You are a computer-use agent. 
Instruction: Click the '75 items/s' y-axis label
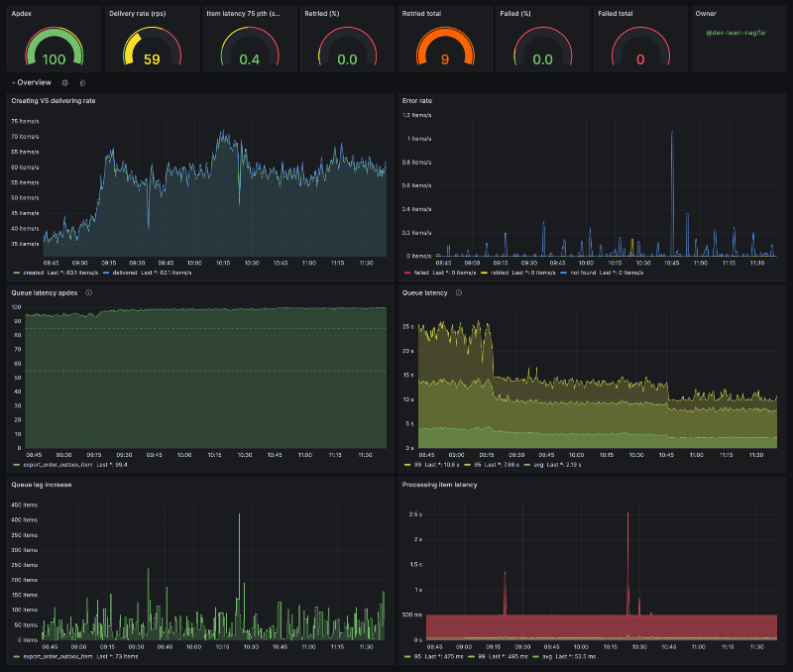[x=26, y=121]
